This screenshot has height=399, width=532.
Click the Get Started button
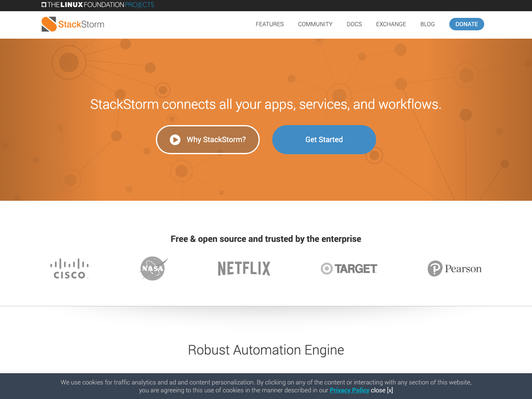coord(324,140)
